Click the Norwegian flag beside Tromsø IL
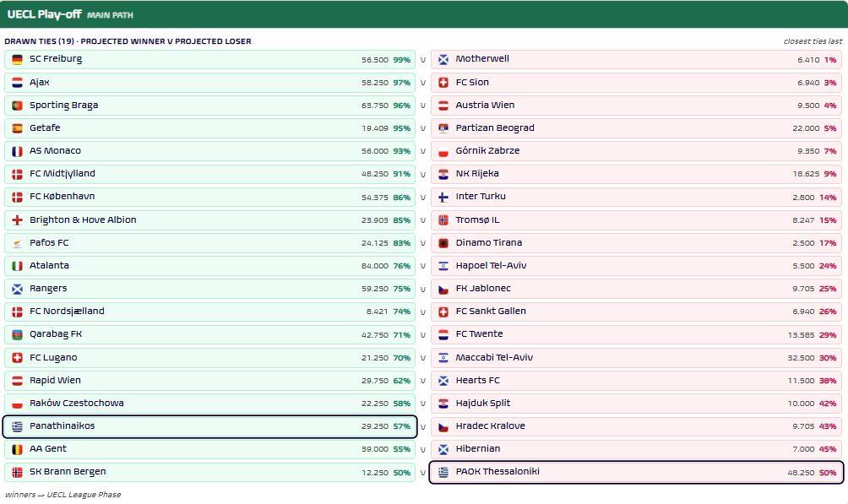Viewport: 848px width, 504px height. [443, 220]
